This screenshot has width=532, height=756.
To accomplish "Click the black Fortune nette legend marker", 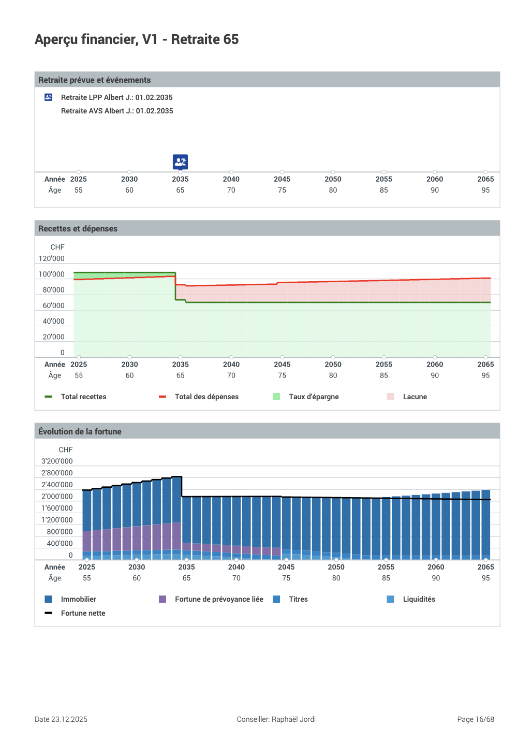I will (49, 613).
